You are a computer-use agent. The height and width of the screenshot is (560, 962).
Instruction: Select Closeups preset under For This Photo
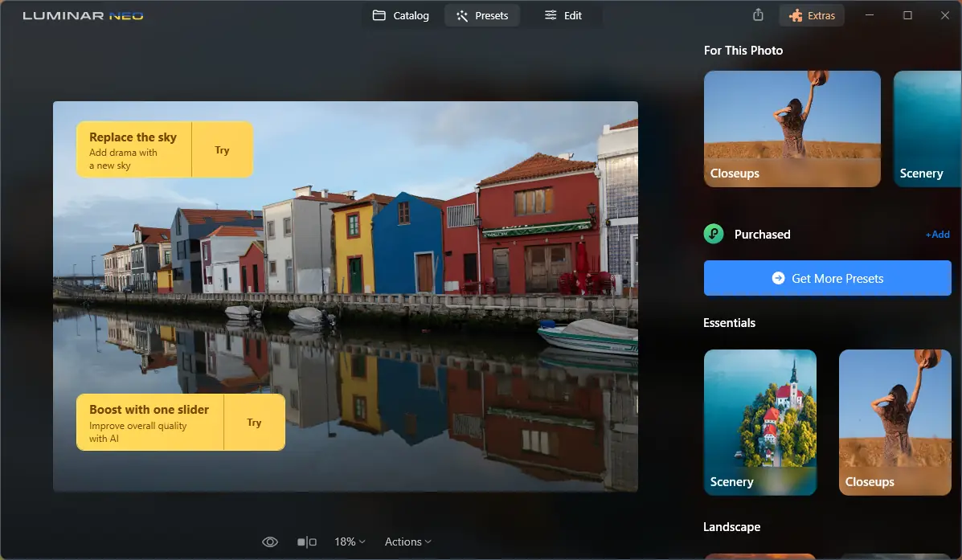[792, 129]
